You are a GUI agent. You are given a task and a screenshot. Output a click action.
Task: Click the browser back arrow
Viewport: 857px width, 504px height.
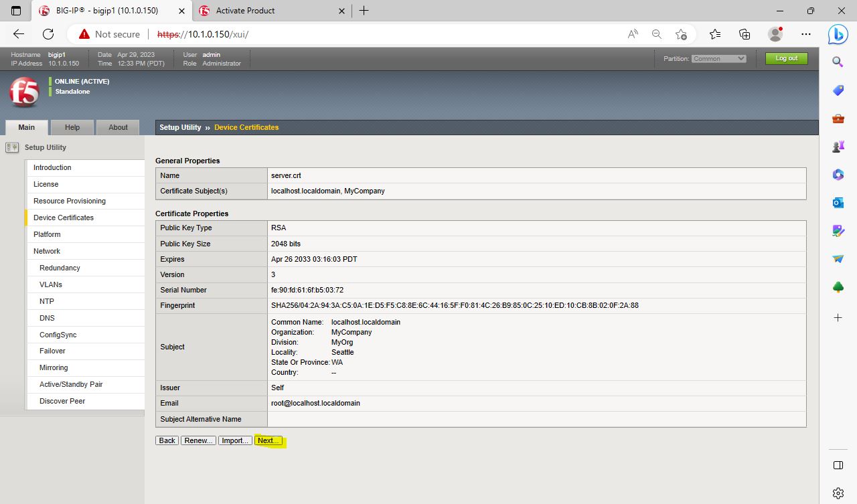point(19,34)
